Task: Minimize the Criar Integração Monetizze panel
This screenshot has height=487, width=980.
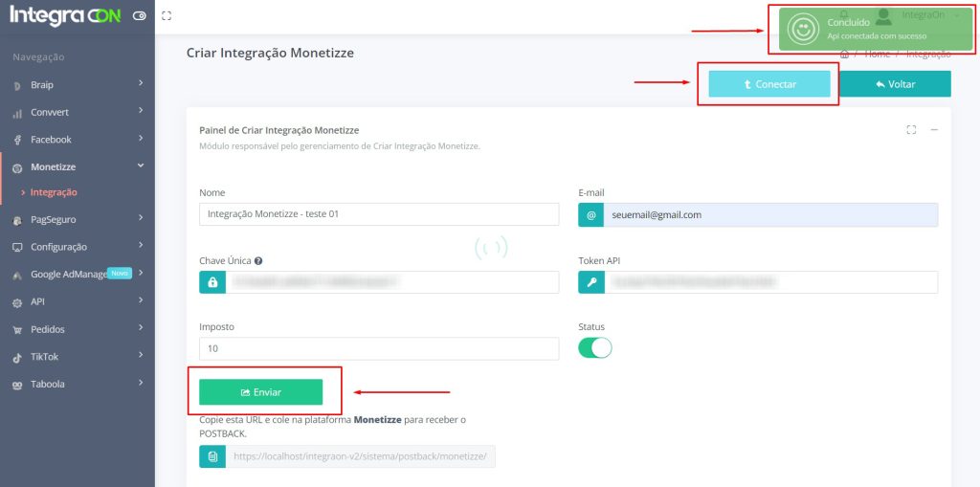Action: [934, 130]
